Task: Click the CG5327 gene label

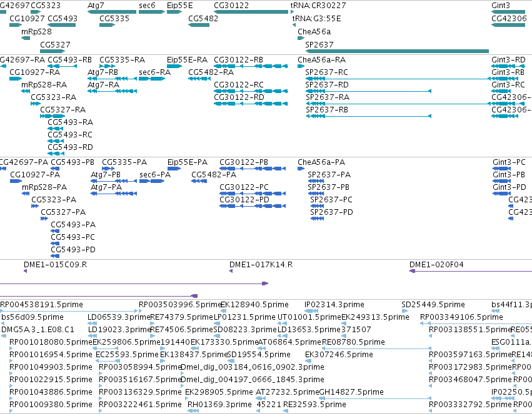Action: click(x=55, y=45)
